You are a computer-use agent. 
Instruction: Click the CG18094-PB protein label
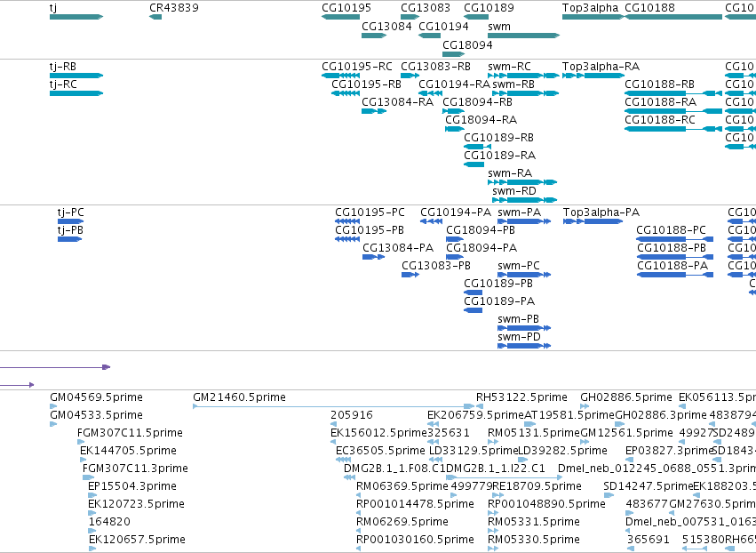click(481, 230)
